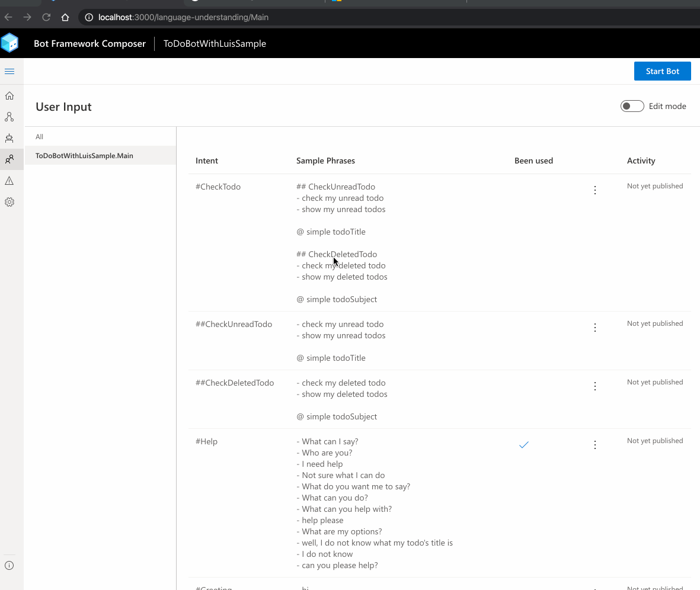Image resolution: width=700 pixels, height=590 pixels.
Task: Click the 'help please' phrase
Action: pyautogui.click(x=323, y=520)
